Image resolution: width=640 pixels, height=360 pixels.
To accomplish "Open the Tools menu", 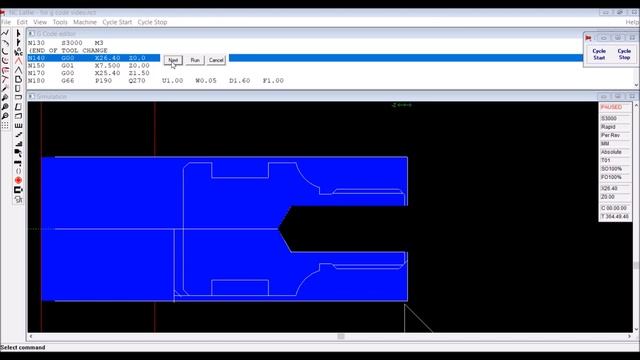I will (x=60, y=22).
